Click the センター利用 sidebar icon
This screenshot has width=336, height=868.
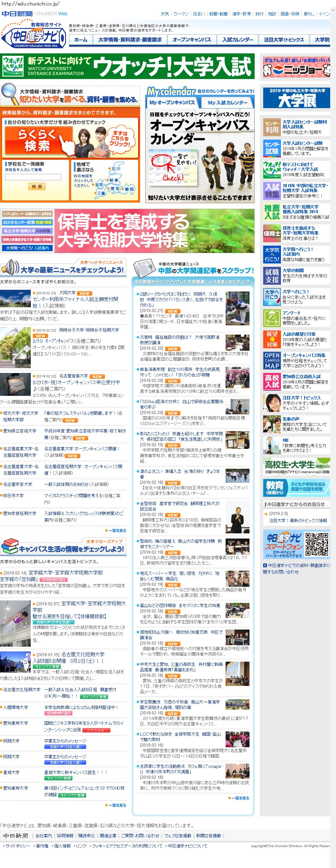point(272,127)
